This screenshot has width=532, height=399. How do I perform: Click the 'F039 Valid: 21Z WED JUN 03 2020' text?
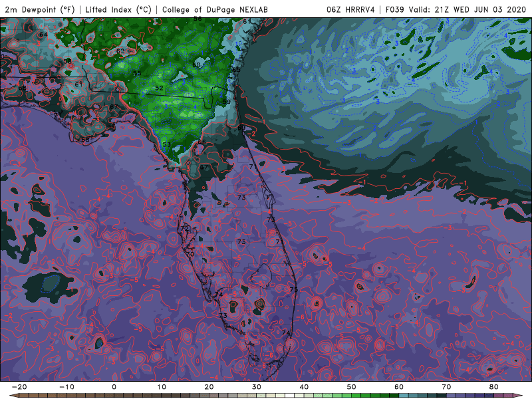coord(456,9)
